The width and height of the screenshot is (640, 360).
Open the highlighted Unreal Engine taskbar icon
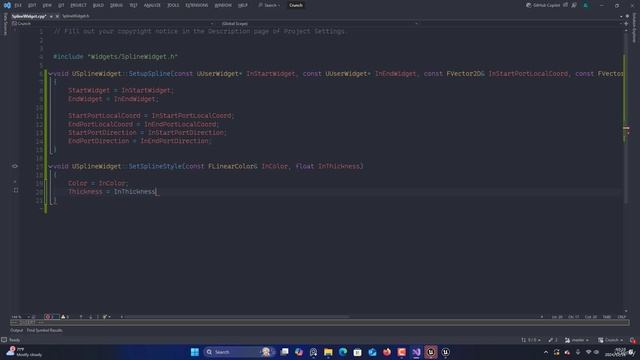click(x=431, y=352)
